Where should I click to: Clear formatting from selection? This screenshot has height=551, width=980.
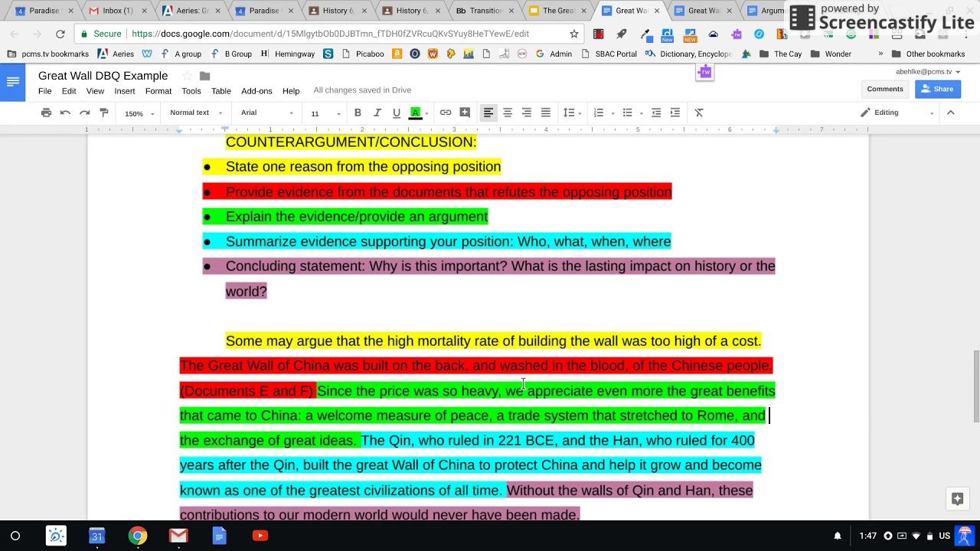699,112
